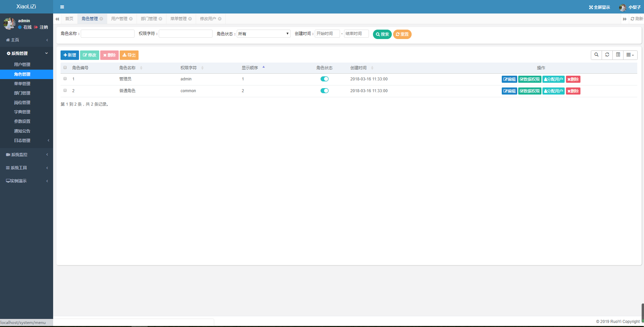Expand the 主页 sidebar menu
This screenshot has width=644, height=327.
(x=27, y=40)
